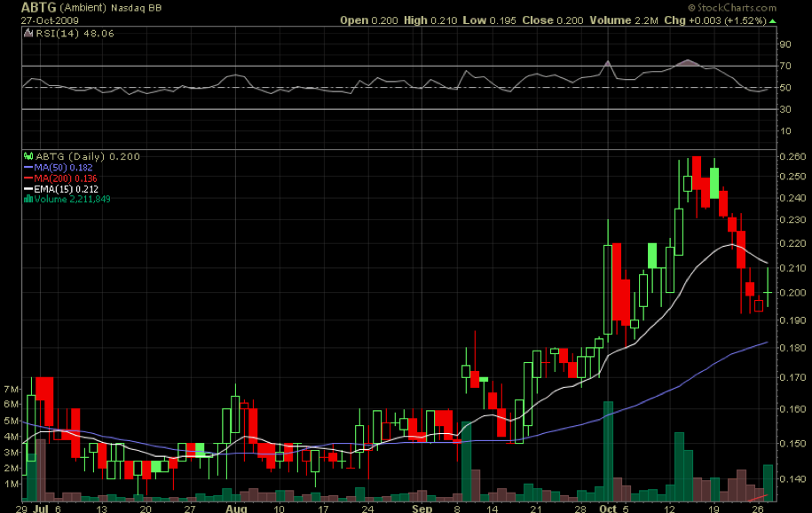Click the Nasdaq BB exchange label
Viewport: 812px width, 513px height.
pyautogui.click(x=136, y=8)
